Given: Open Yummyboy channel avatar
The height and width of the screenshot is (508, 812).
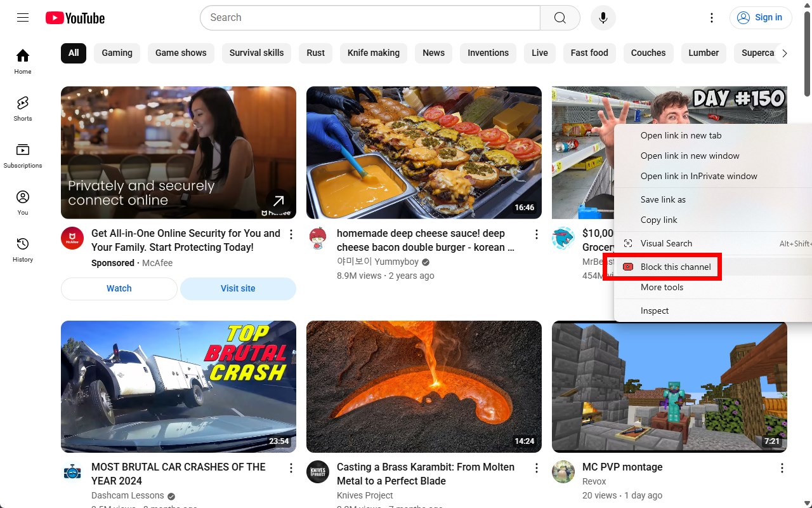Looking at the screenshot, I should 318,239.
